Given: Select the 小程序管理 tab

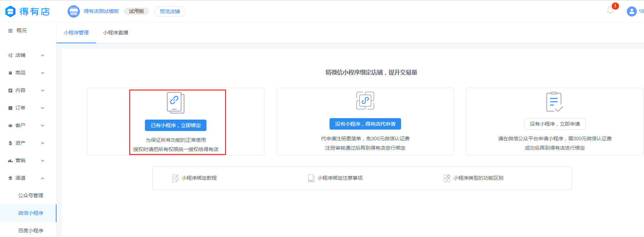Looking at the screenshot, I should 76,33.
